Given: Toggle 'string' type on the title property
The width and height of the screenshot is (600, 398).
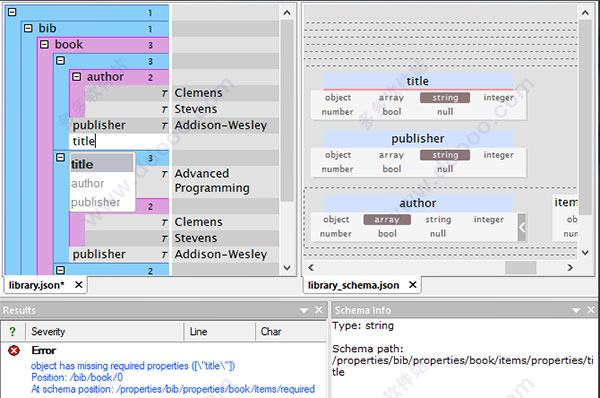Looking at the screenshot, I should [x=445, y=98].
